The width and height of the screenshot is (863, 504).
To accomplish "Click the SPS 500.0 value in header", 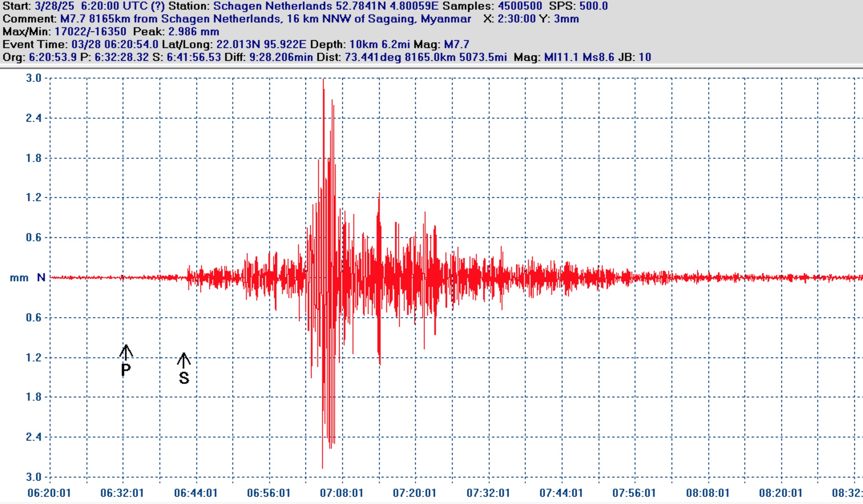I will point(593,6).
